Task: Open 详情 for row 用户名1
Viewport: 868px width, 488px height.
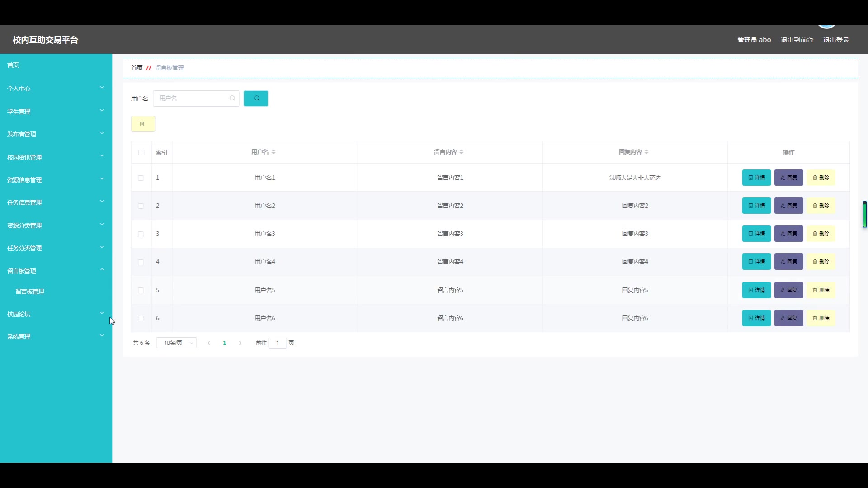Action: [x=756, y=178]
